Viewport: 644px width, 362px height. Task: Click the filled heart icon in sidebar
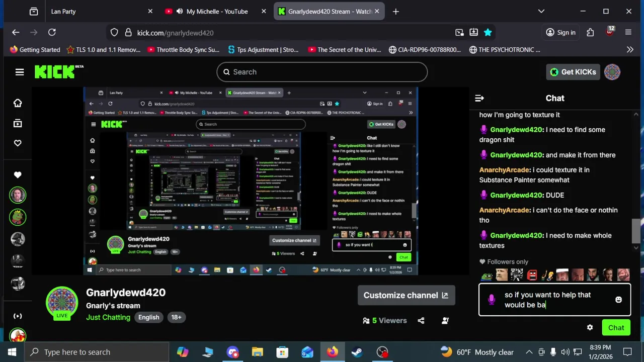tap(18, 175)
